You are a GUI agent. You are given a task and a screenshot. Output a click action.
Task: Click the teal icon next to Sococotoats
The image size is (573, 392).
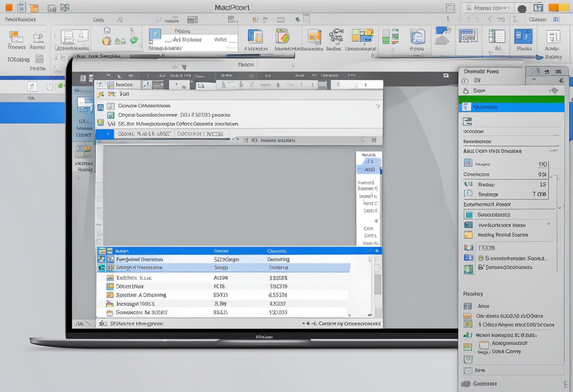point(468,214)
